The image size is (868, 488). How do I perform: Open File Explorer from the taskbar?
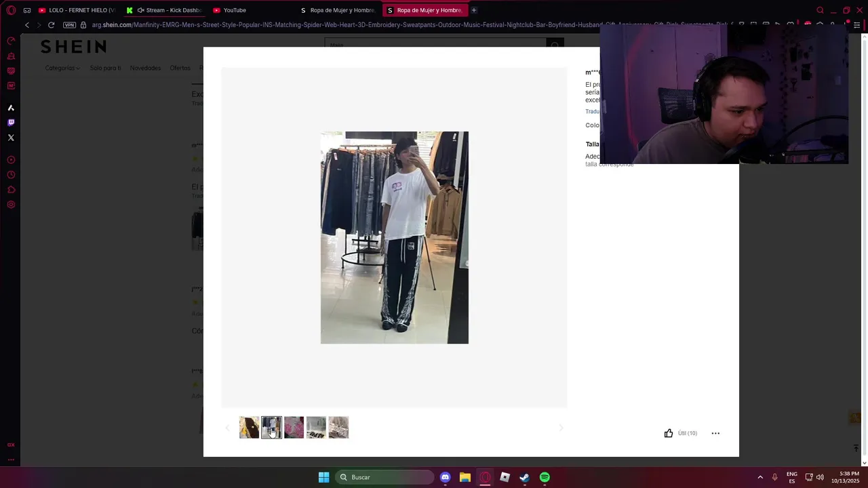[x=465, y=477]
